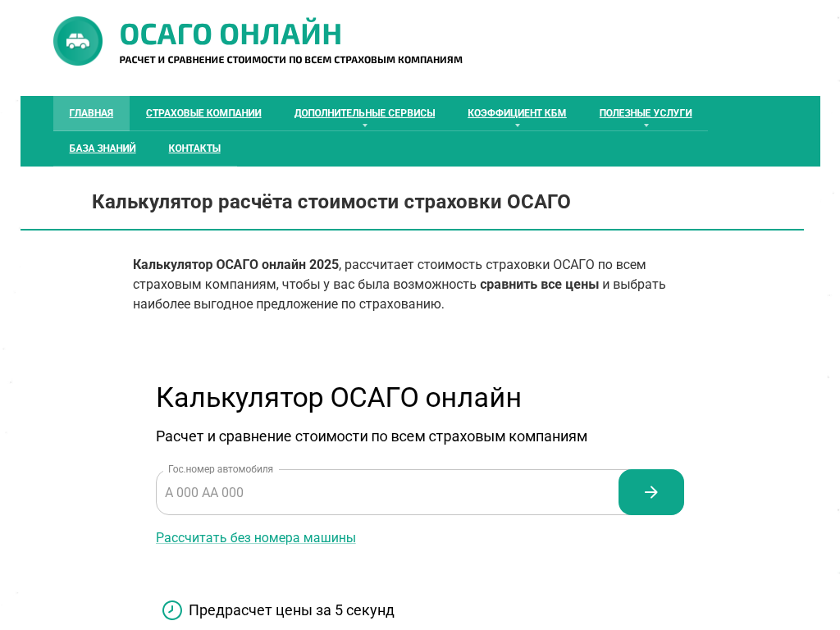This screenshot has width=840, height=630.
Task: Expand the arrow under ДОПОЛНИТЕЛЬНЫЕ СЕРВИСЫ
Action: 365,126
